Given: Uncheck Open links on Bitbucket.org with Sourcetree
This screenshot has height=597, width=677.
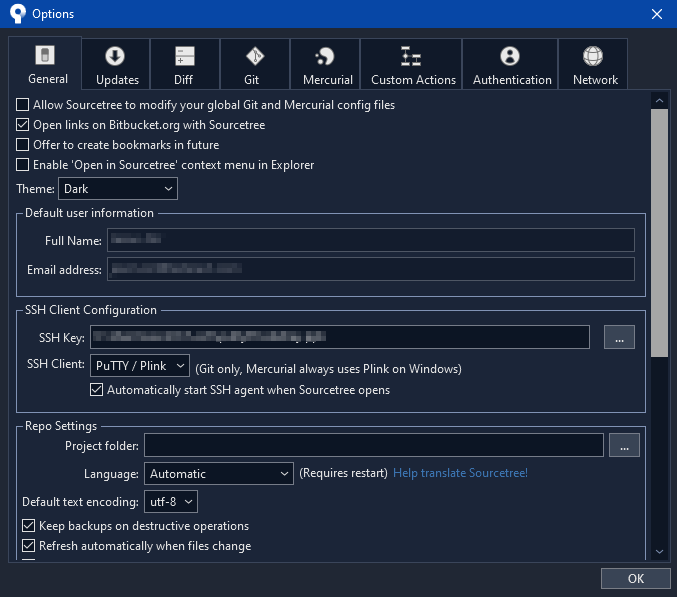Looking at the screenshot, I should [22, 125].
